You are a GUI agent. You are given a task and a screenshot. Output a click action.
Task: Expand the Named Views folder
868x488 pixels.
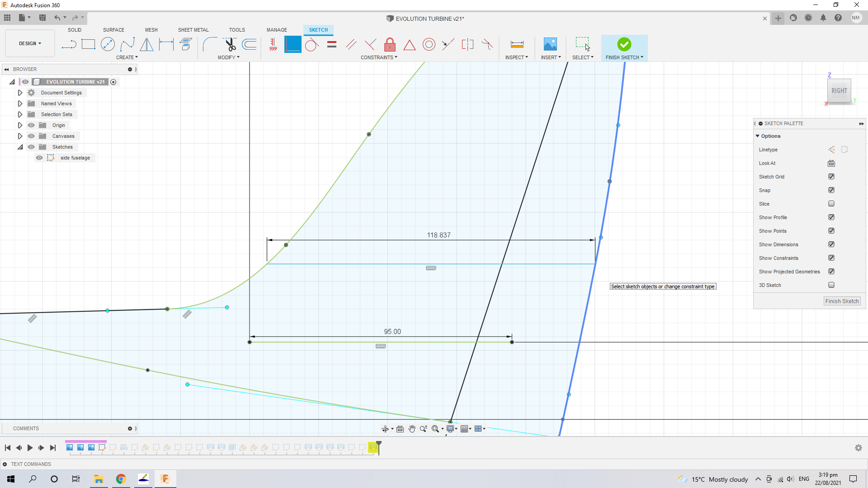click(20, 103)
